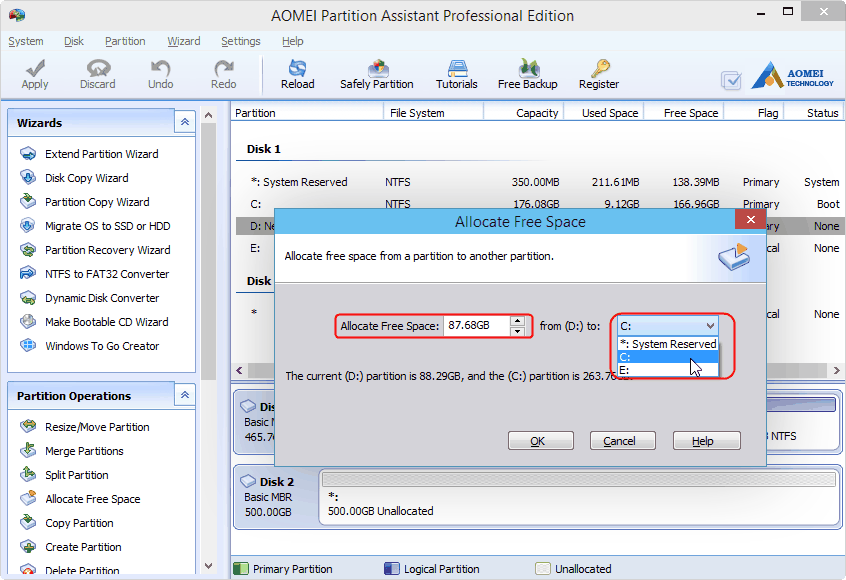This screenshot has height=580, width=846.
Task: Click the Used Space column header
Action: pos(610,113)
